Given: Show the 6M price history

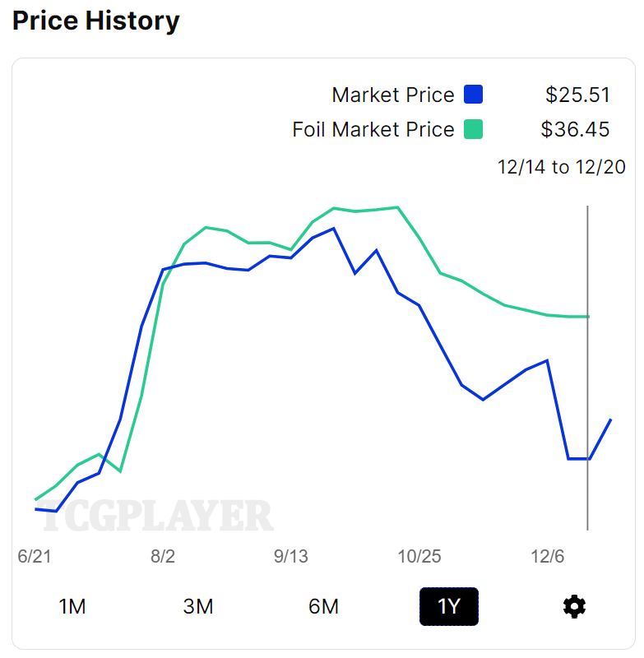Looking at the screenshot, I should click(x=323, y=607).
